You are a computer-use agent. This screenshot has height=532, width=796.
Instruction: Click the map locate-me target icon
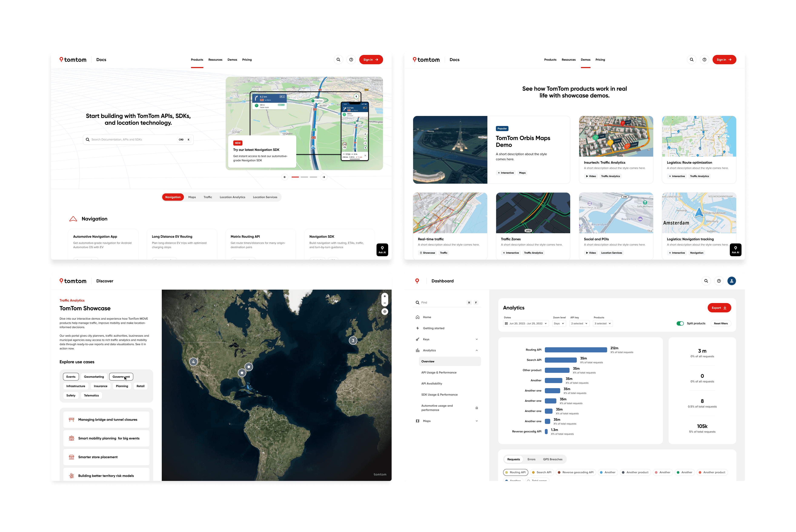coord(384,312)
